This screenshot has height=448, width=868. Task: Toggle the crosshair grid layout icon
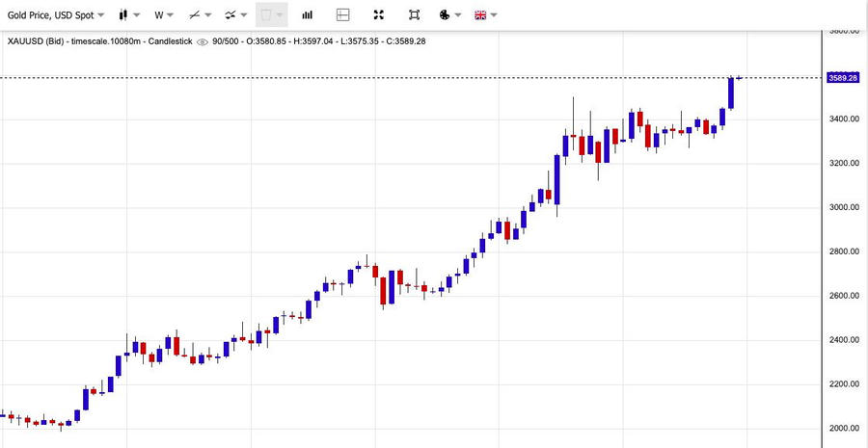point(342,15)
